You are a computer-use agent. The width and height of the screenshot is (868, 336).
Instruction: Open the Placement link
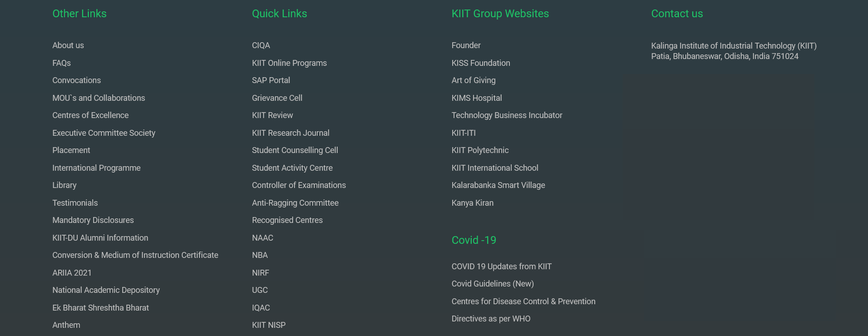click(x=71, y=150)
